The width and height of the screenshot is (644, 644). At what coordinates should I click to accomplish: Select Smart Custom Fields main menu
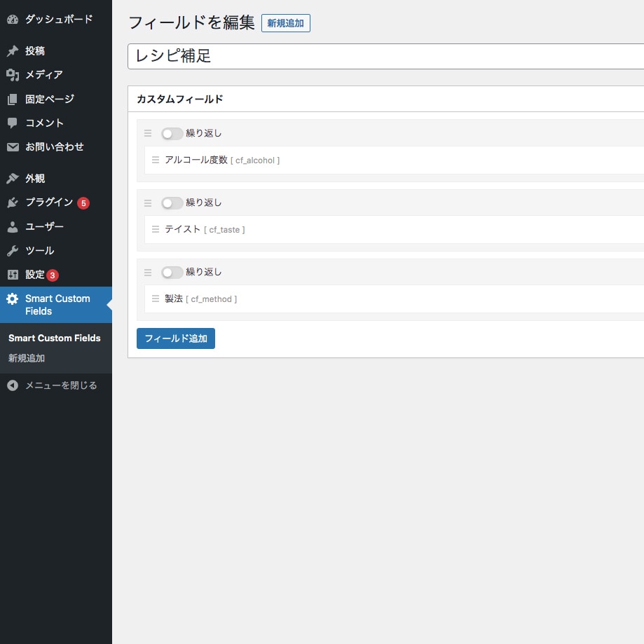click(x=56, y=305)
